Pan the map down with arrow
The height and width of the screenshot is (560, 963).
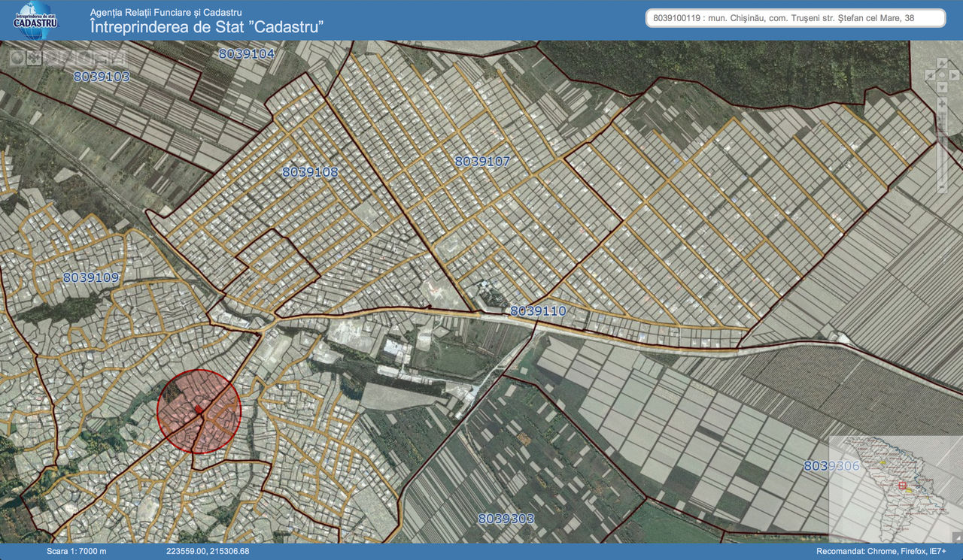click(x=941, y=87)
